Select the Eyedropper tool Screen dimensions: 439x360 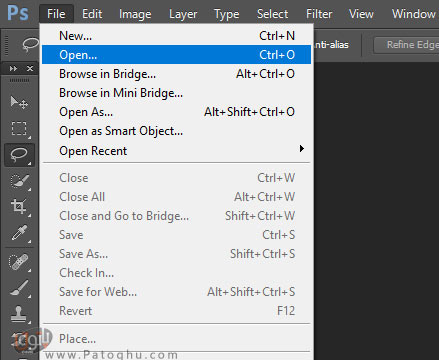(x=19, y=233)
